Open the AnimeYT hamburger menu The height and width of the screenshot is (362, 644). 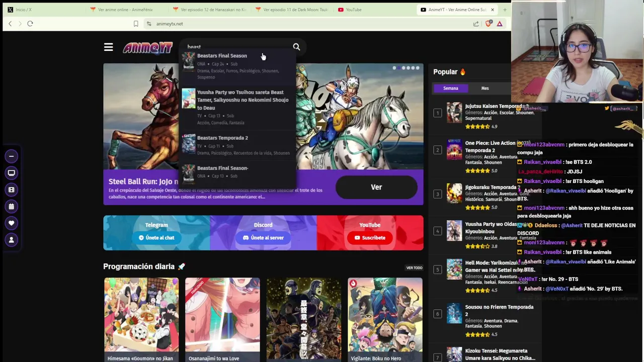(108, 47)
